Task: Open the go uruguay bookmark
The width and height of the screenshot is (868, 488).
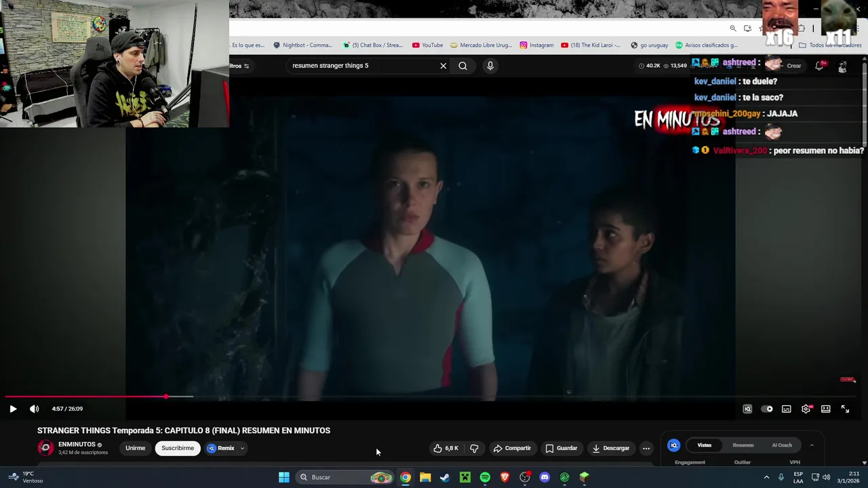Action: click(649, 45)
